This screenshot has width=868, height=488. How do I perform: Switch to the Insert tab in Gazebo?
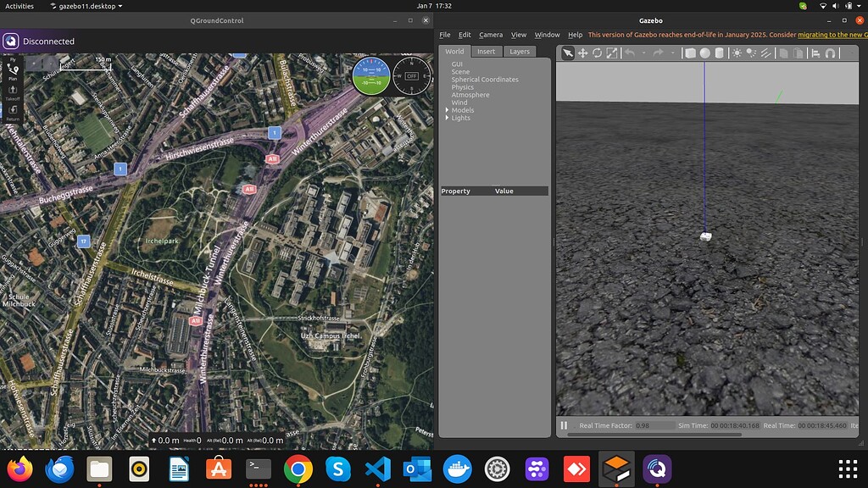tap(486, 51)
